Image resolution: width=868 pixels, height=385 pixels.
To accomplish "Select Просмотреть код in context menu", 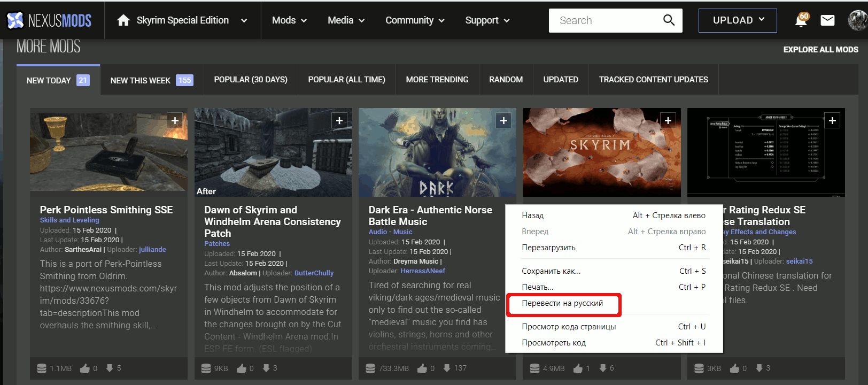I will point(614,343).
